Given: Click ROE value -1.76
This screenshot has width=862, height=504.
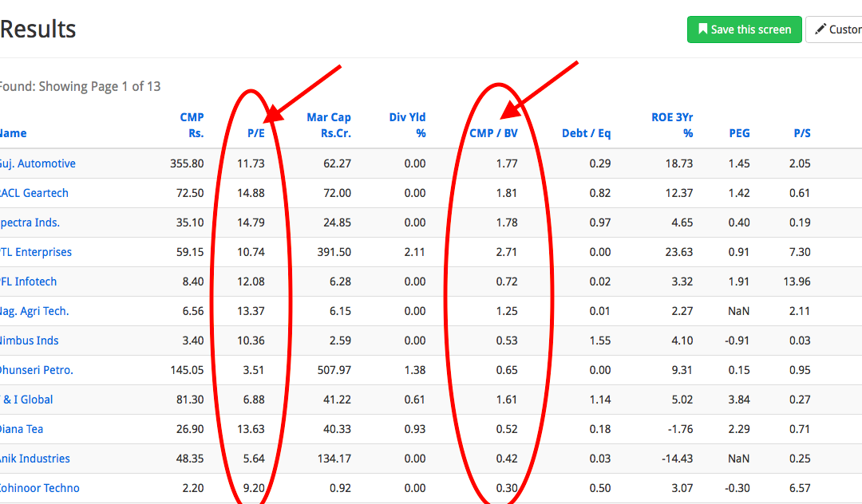Looking at the screenshot, I should click(x=681, y=429).
